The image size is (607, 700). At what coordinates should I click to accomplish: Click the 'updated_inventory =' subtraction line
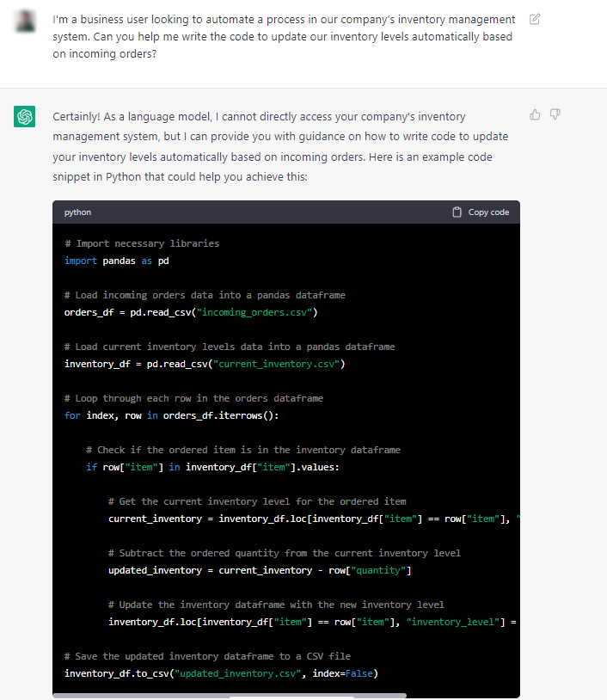(260, 570)
